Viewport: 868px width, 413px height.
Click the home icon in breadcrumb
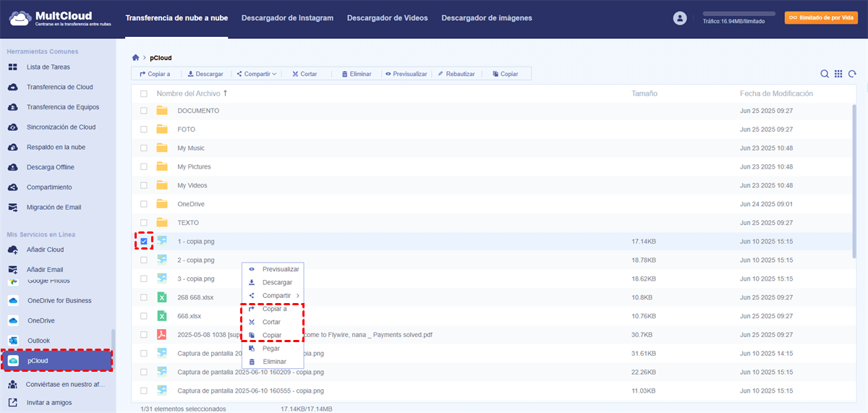coord(135,57)
